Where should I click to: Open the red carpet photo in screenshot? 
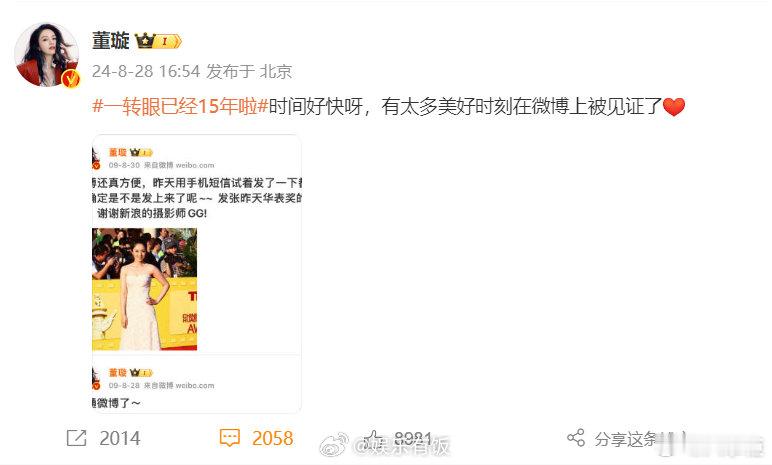coord(144,289)
